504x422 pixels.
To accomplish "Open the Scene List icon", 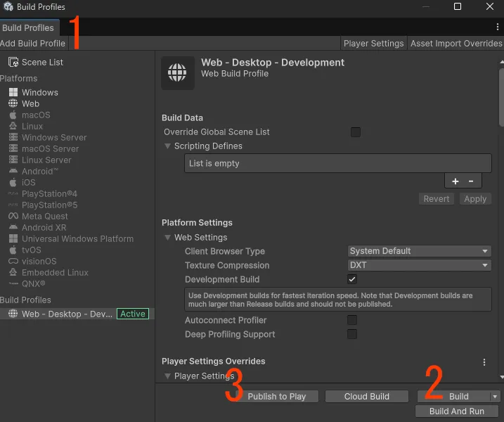I will click(x=13, y=62).
